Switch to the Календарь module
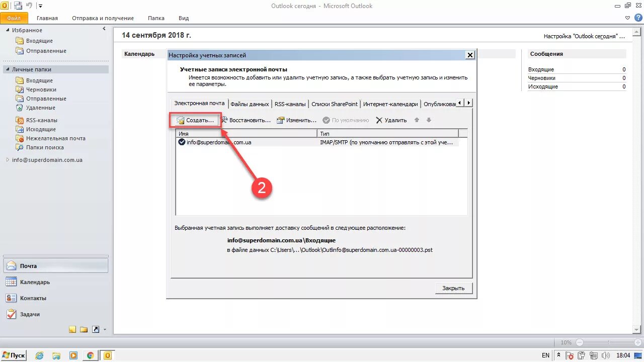644x362 pixels. coord(55,282)
